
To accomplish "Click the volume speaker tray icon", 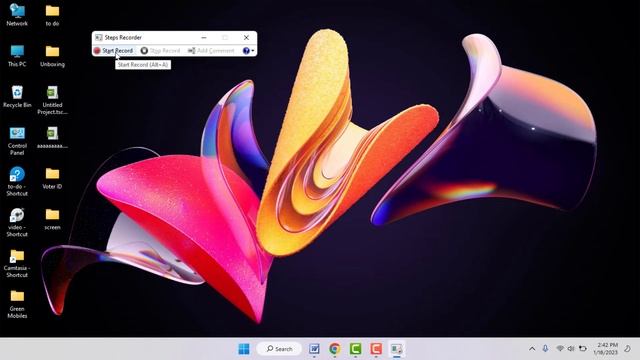I will (x=571, y=349).
